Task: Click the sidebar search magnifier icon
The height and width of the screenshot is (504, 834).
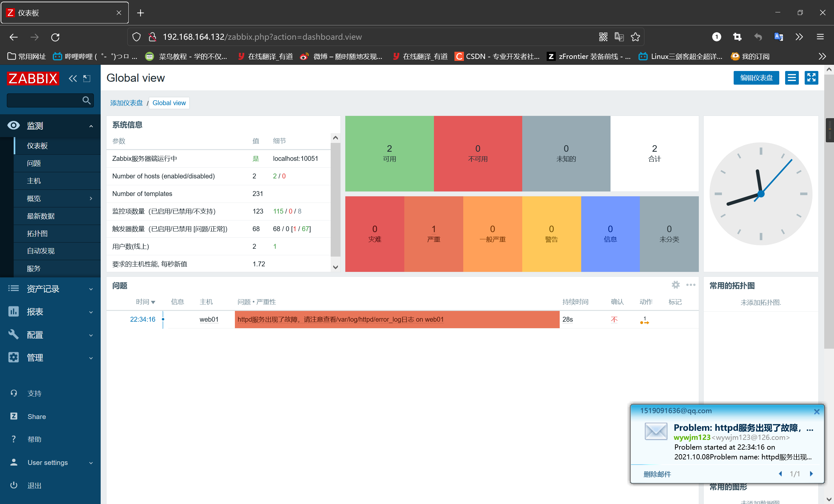Action: click(86, 101)
